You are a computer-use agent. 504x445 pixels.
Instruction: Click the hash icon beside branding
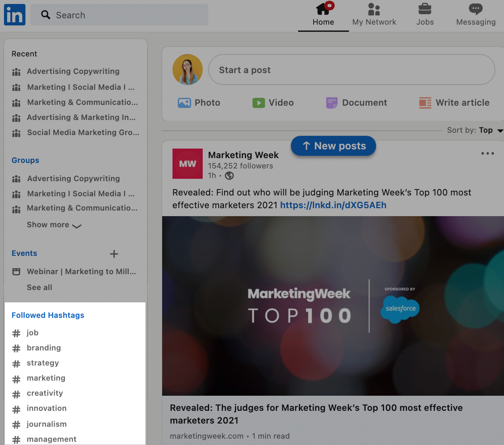[16, 349]
